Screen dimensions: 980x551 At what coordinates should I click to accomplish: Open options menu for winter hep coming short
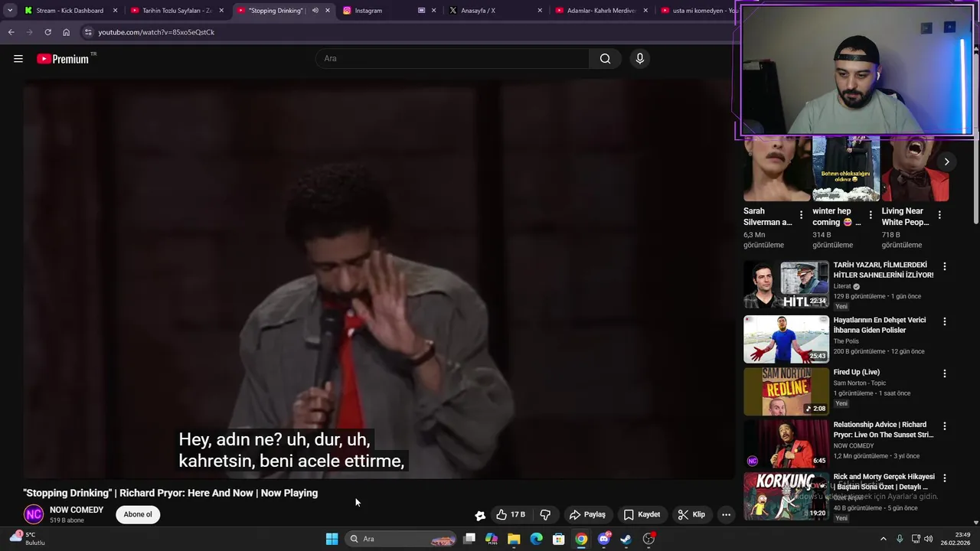point(870,215)
